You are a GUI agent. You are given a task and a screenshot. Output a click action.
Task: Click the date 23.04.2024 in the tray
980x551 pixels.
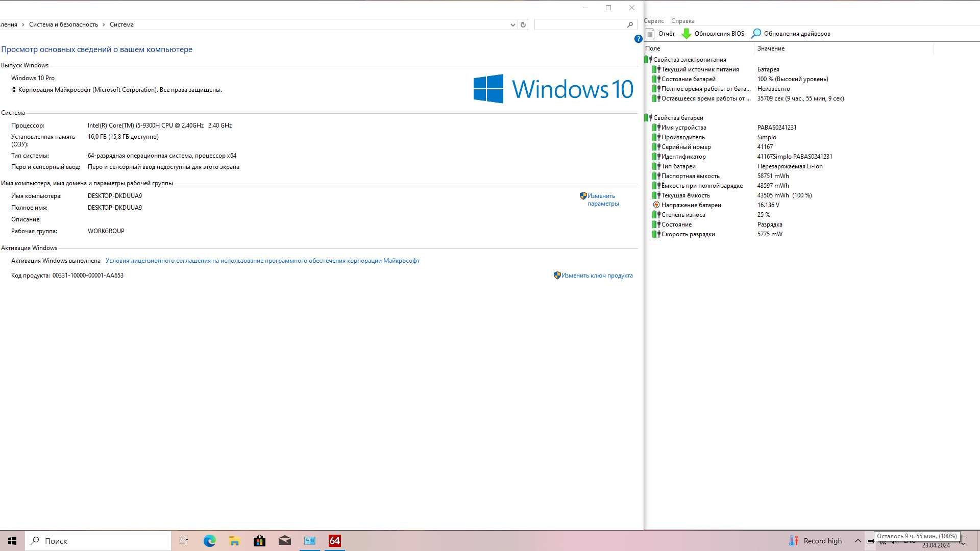(936, 545)
